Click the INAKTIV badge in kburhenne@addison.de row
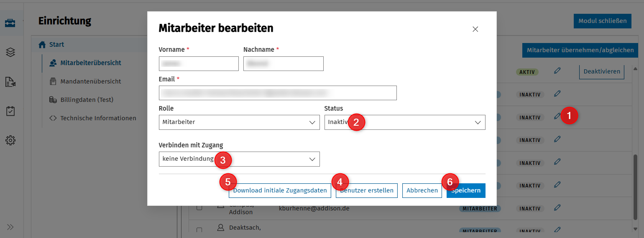This screenshot has width=644, height=238. click(x=530, y=208)
